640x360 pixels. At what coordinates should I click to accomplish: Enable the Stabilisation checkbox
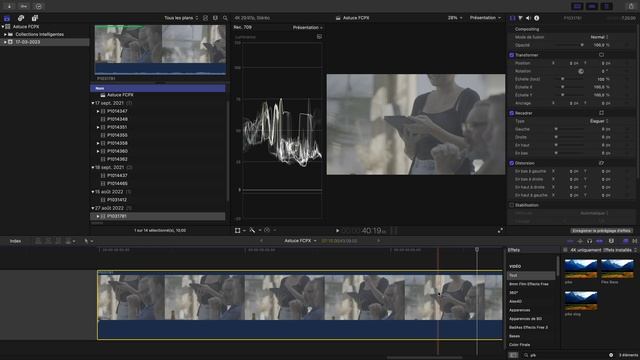[511, 205]
